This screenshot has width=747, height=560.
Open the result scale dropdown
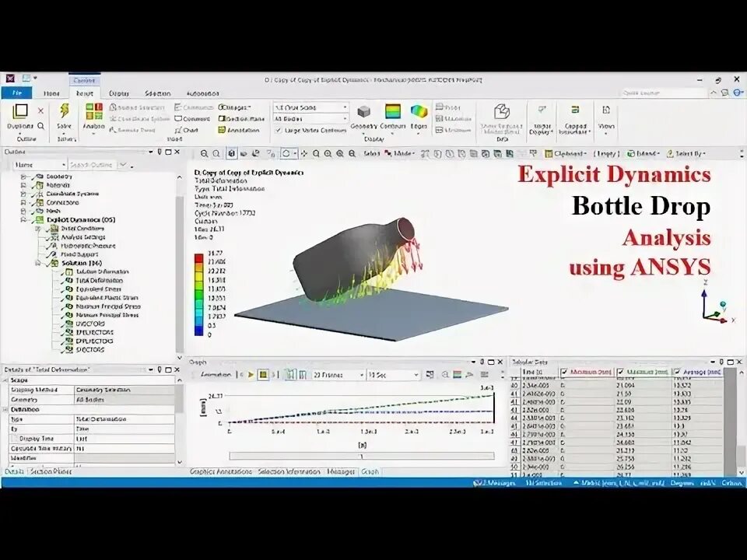310,107
